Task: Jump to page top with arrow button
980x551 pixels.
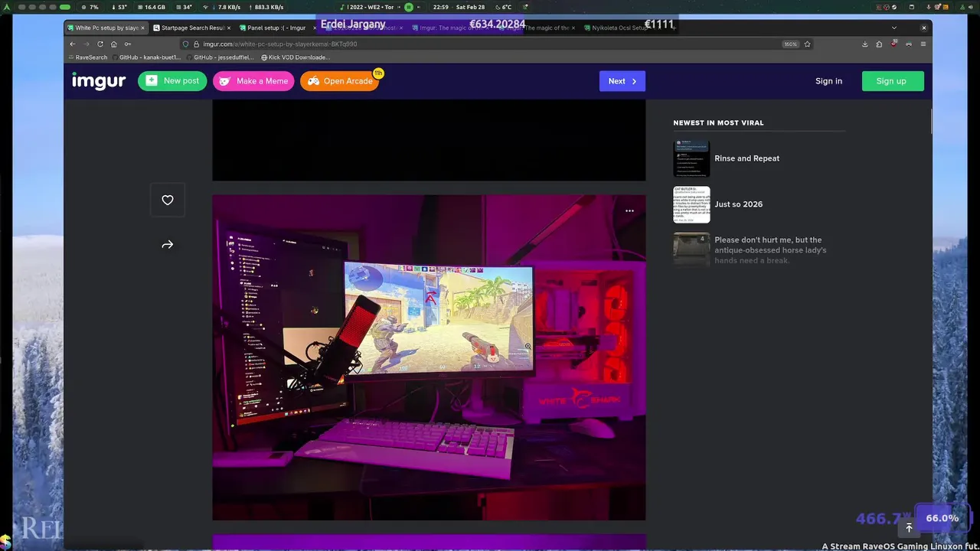Action: (x=909, y=528)
